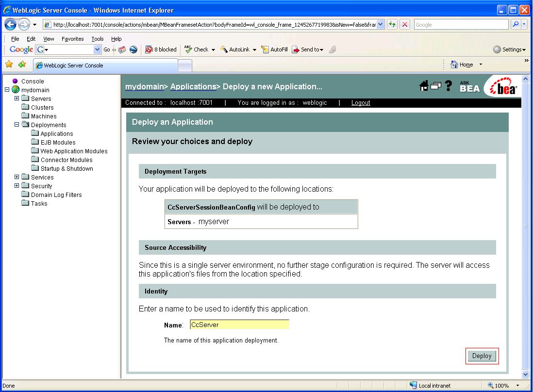Click the console Help question mark icon

449,86
